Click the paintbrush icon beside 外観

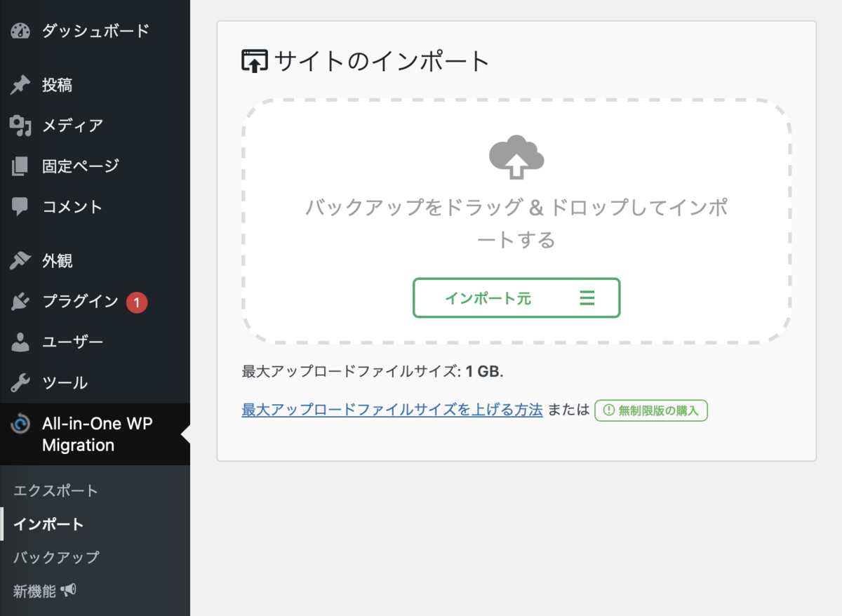click(20, 261)
